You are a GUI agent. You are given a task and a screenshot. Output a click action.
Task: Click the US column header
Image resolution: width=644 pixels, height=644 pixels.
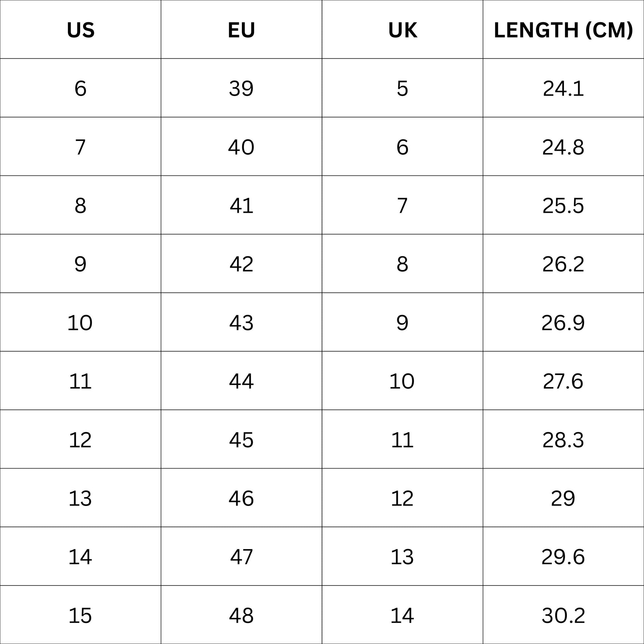(x=80, y=30)
